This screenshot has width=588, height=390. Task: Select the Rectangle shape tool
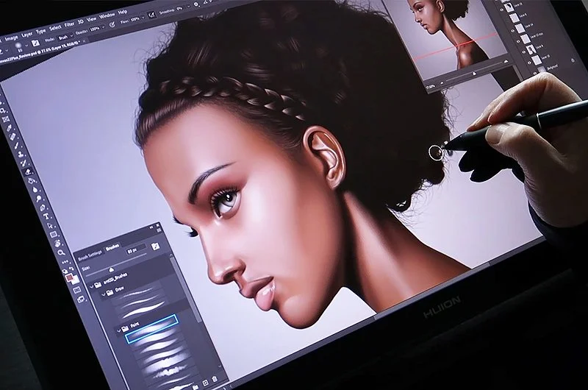[54, 234]
